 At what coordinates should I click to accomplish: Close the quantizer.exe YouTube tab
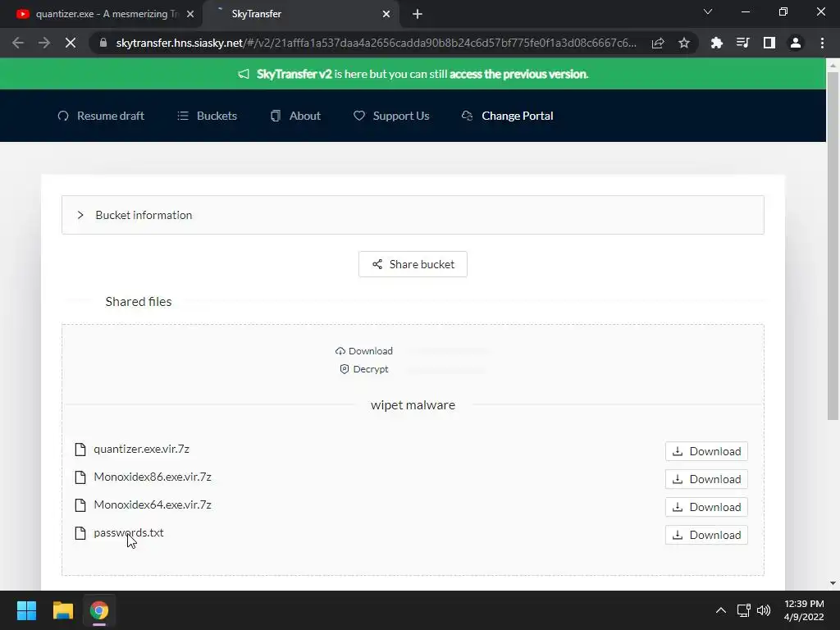click(190, 14)
